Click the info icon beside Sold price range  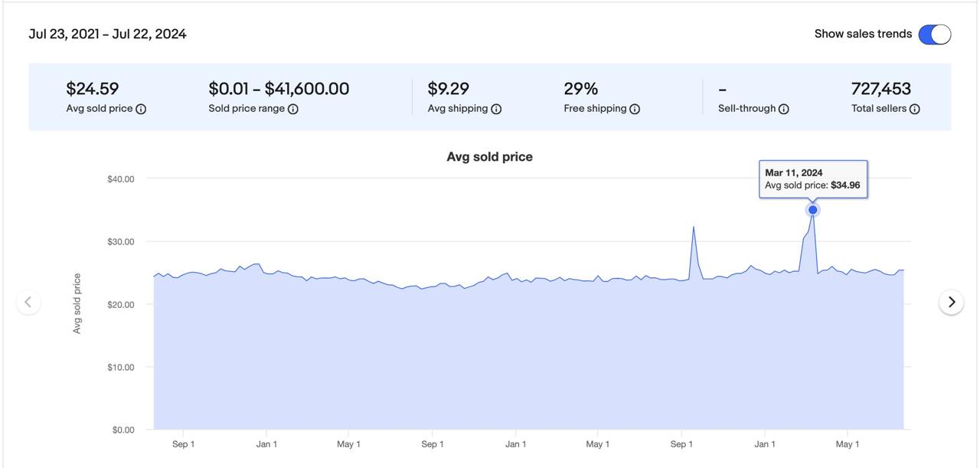pos(292,109)
